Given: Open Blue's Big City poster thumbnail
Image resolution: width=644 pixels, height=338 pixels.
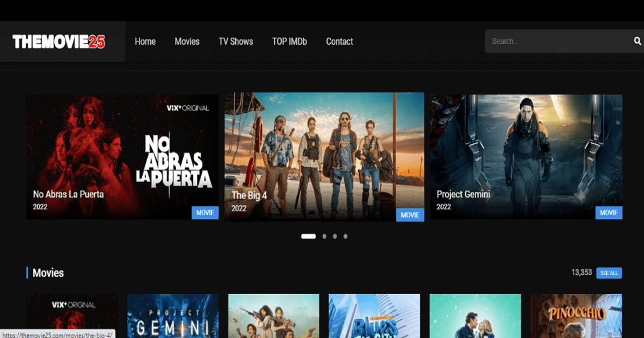Looking at the screenshot, I should [x=374, y=316].
